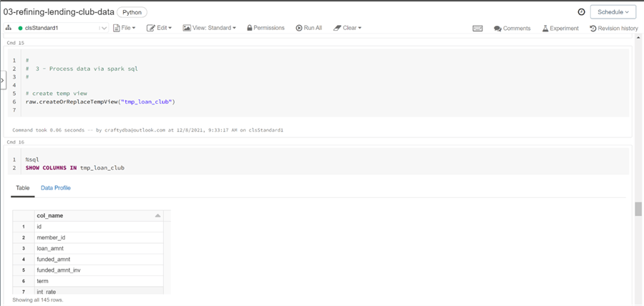The width and height of the screenshot is (644, 306).
Task: Open the Schedule dropdown button
Action: click(x=613, y=12)
